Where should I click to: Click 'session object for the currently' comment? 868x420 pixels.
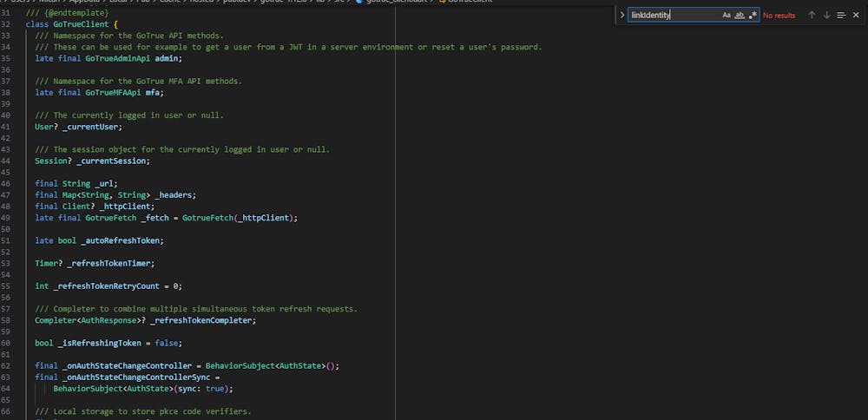(x=182, y=149)
